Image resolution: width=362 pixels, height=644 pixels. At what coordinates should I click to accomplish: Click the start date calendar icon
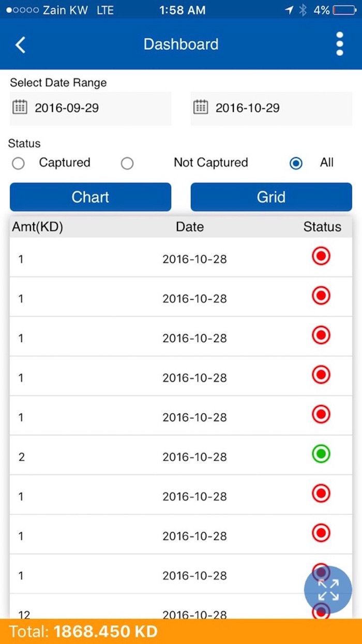20,108
